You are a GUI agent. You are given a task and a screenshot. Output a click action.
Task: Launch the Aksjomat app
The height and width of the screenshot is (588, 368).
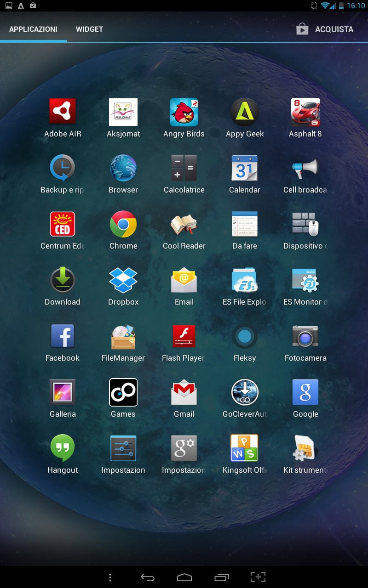(123, 119)
